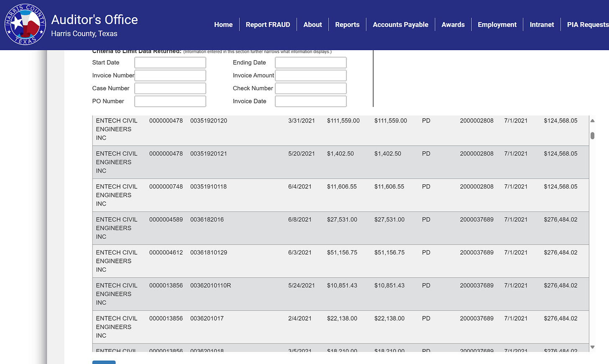The width and height of the screenshot is (609, 364).
Task: Navigate to Accounts Payable
Action: (x=400, y=25)
